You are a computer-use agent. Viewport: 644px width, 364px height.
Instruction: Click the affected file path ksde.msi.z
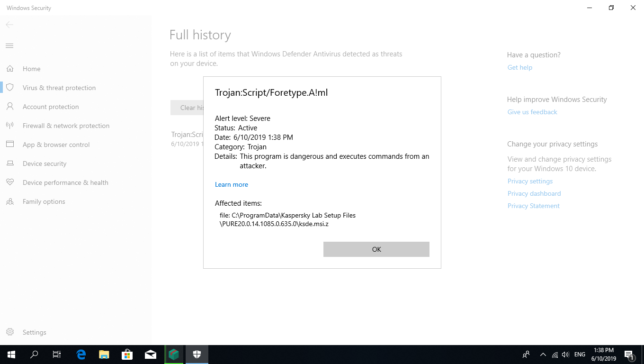(x=287, y=219)
